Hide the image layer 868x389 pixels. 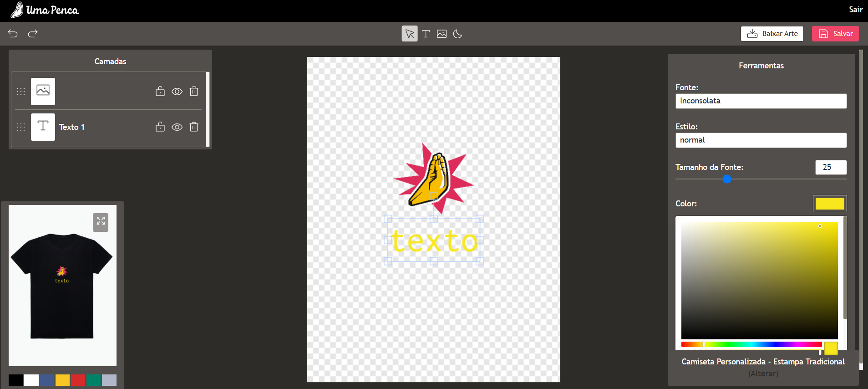click(x=177, y=92)
